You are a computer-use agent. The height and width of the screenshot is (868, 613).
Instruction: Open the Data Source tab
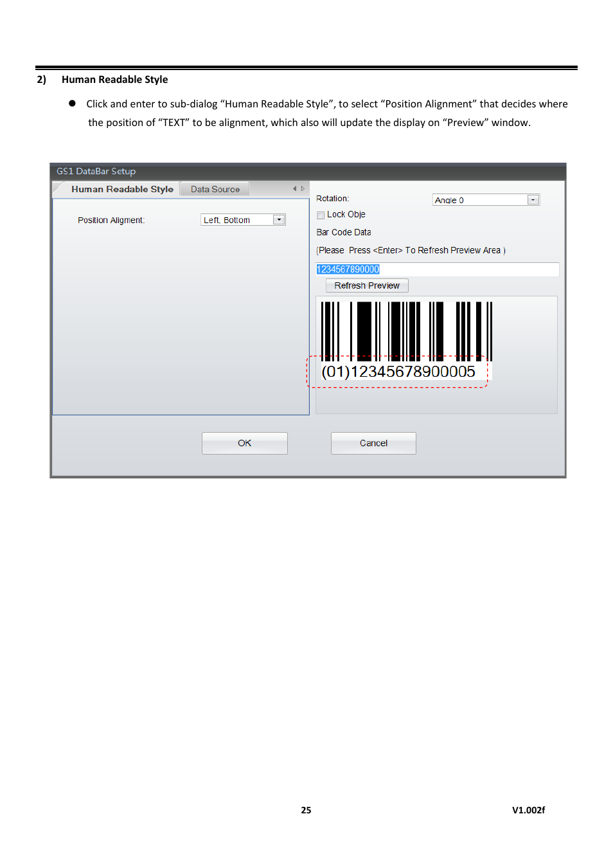[215, 189]
